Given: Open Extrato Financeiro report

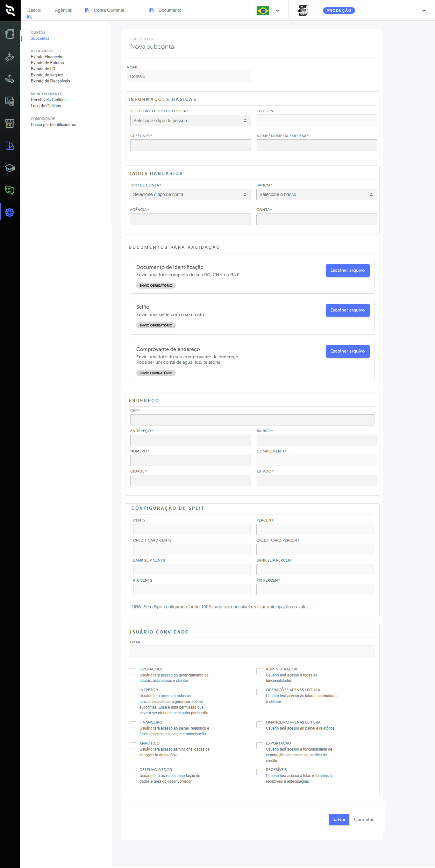Looking at the screenshot, I should (47, 57).
